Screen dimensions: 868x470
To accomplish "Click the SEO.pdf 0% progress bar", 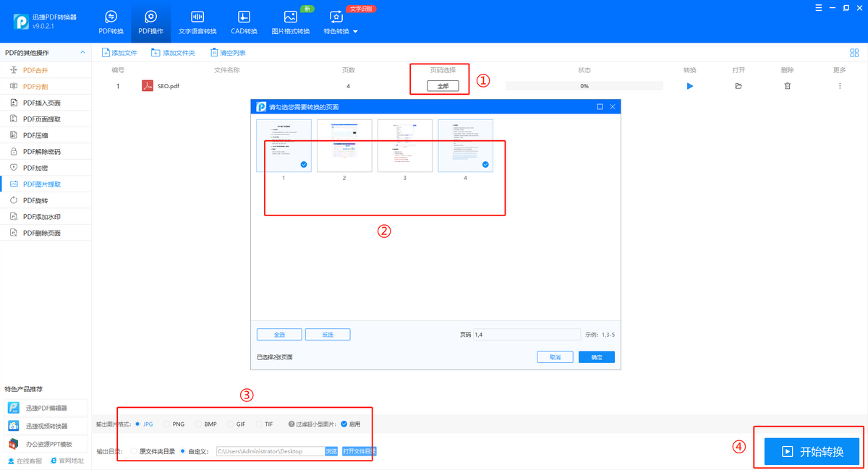I will tap(584, 86).
